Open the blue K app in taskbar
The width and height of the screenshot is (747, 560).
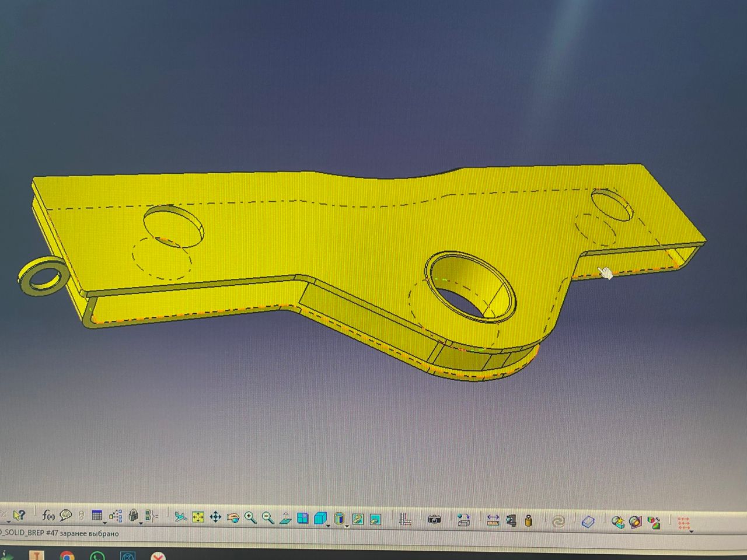(x=127, y=555)
